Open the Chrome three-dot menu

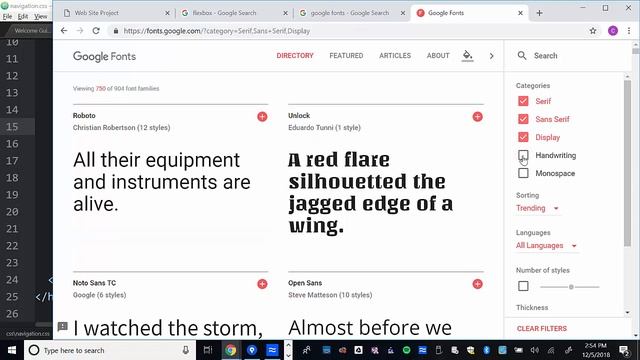point(629,31)
